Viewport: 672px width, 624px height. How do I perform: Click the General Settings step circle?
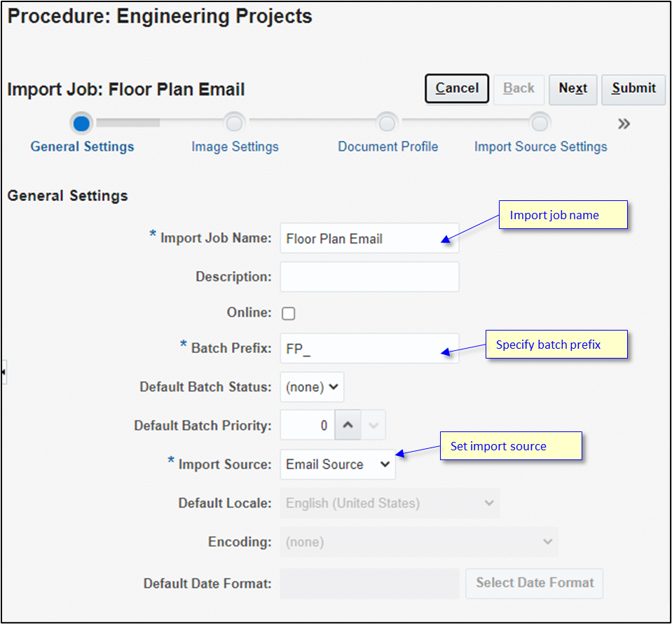[x=81, y=123]
